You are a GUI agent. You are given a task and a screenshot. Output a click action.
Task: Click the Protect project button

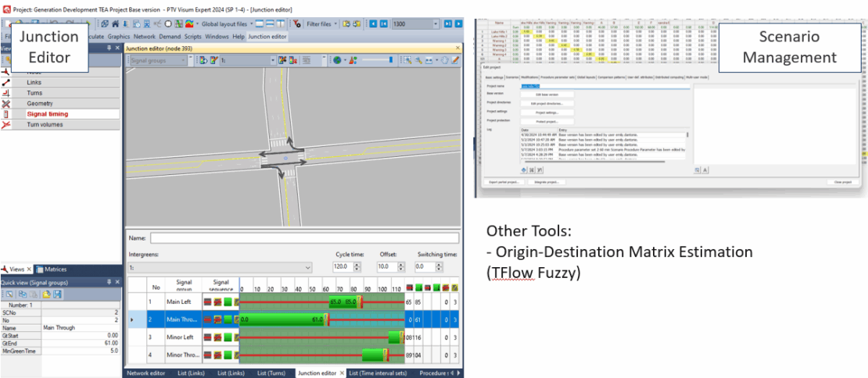(547, 121)
